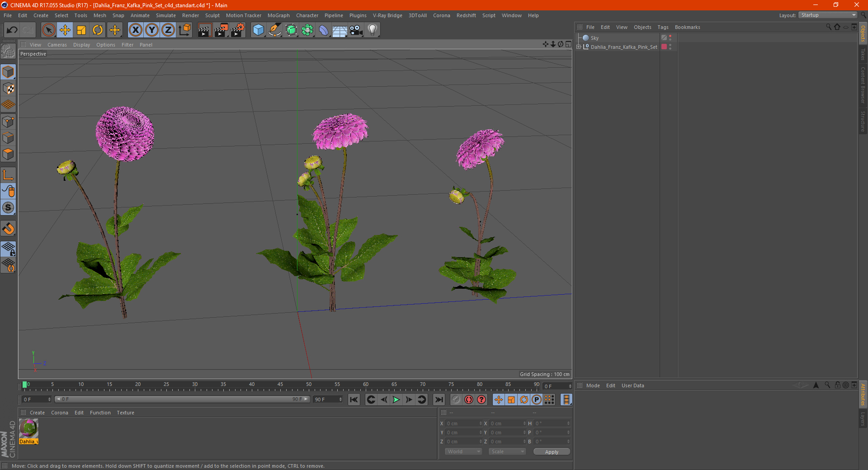The height and width of the screenshot is (470, 868).
Task: Open Edit Render Settings
Action: 238,30
